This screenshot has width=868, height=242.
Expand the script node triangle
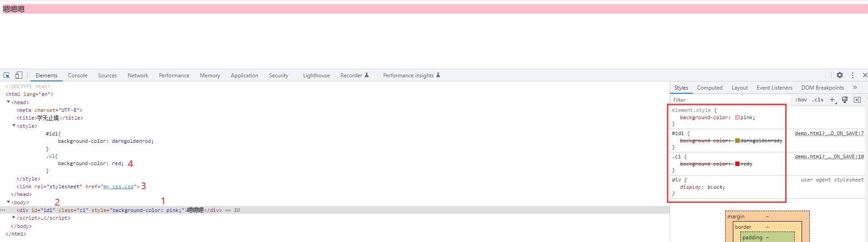14,217
